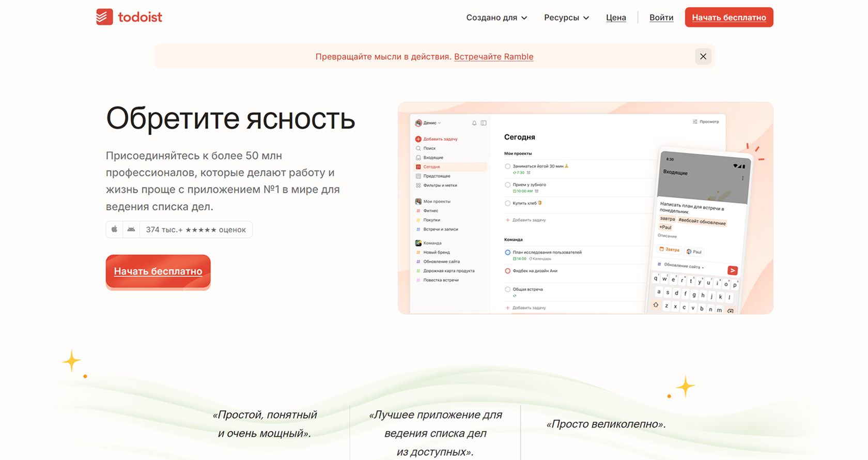Expand the Создано для menu

tap(497, 18)
